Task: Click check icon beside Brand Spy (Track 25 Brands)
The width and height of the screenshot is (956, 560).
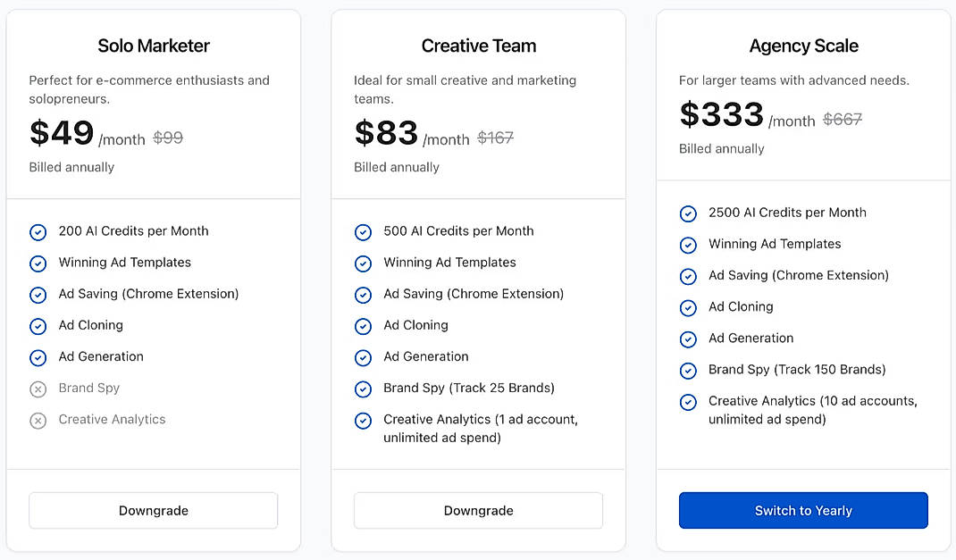Action: [363, 389]
